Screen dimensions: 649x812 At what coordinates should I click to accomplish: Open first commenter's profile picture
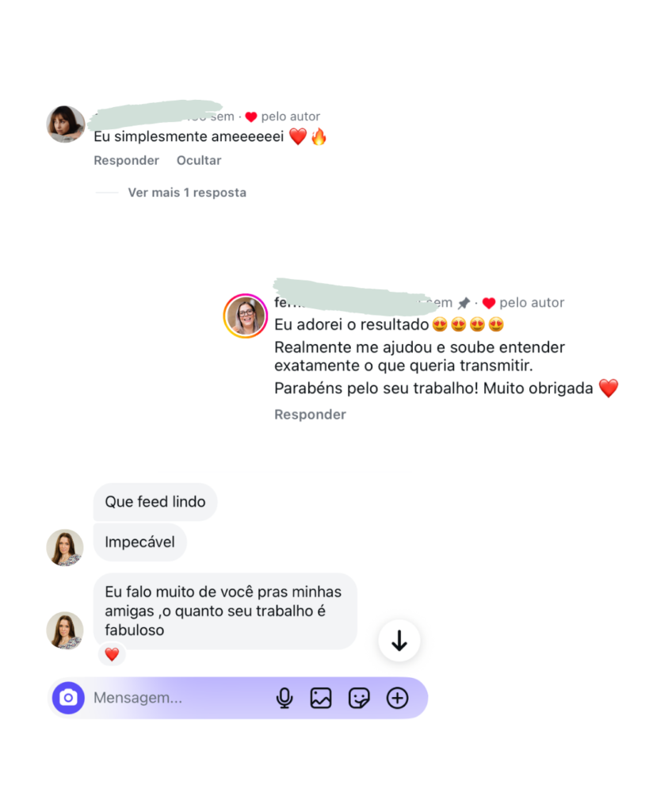pos(66,124)
